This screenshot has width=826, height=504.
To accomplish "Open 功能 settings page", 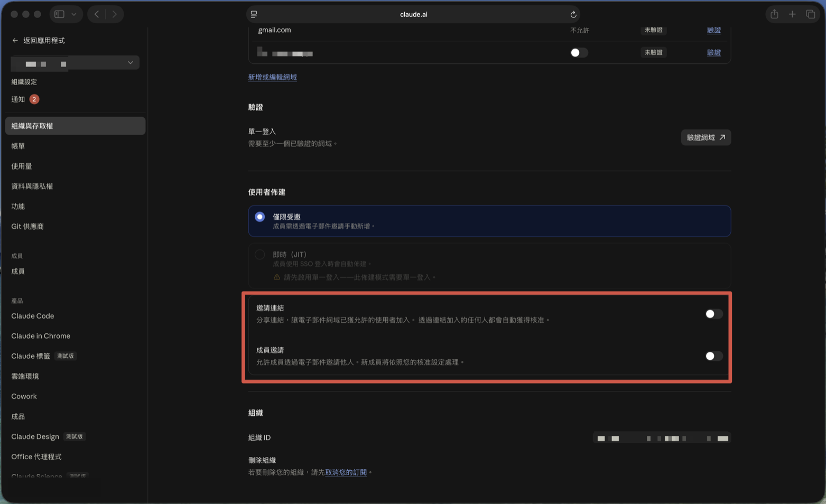I will [18, 206].
